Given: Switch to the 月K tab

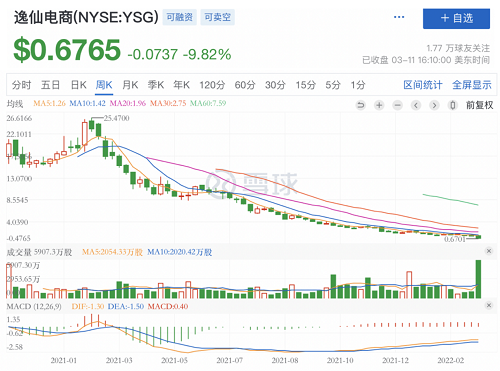Looking at the screenshot, I should 130,85.
